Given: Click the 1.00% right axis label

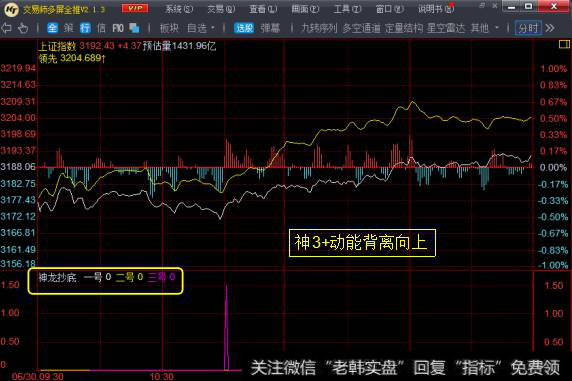Looking at the screenshot, I should [x=553, y=69].
